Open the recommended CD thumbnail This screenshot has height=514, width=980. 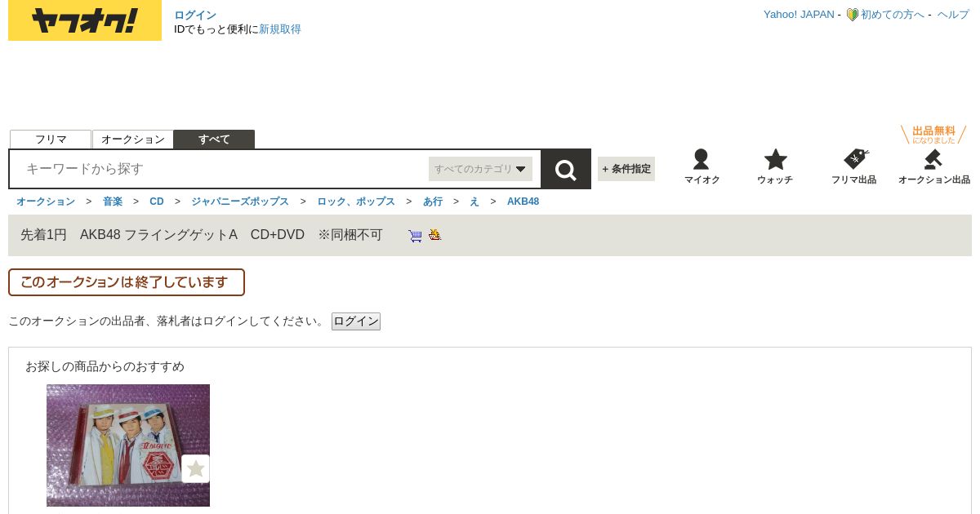[128, 445]
